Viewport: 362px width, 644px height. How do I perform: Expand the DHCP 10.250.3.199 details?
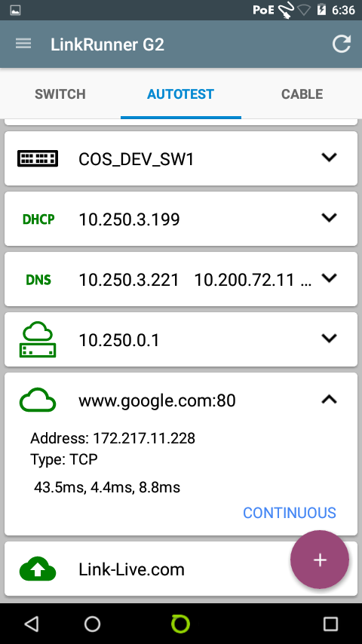[x=329, y=218]
